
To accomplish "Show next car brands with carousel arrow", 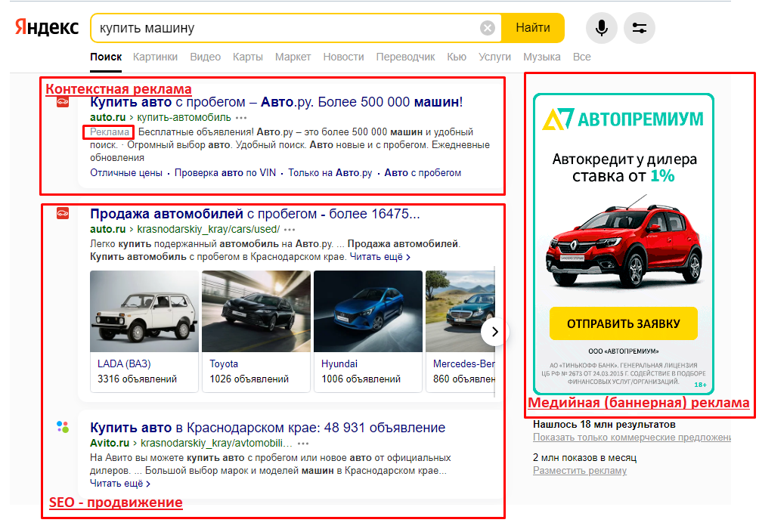I will pyautogui.click(x=494, y=332).
